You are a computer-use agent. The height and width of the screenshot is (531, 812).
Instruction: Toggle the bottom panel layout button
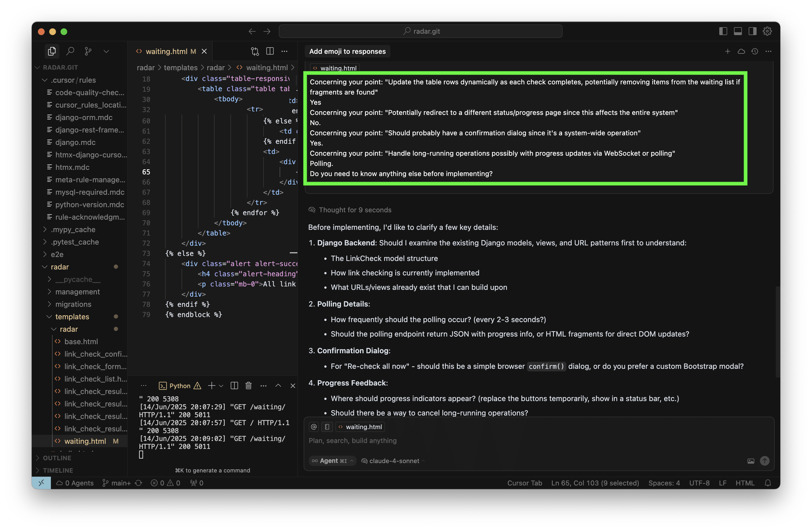(x=738, y=31)
